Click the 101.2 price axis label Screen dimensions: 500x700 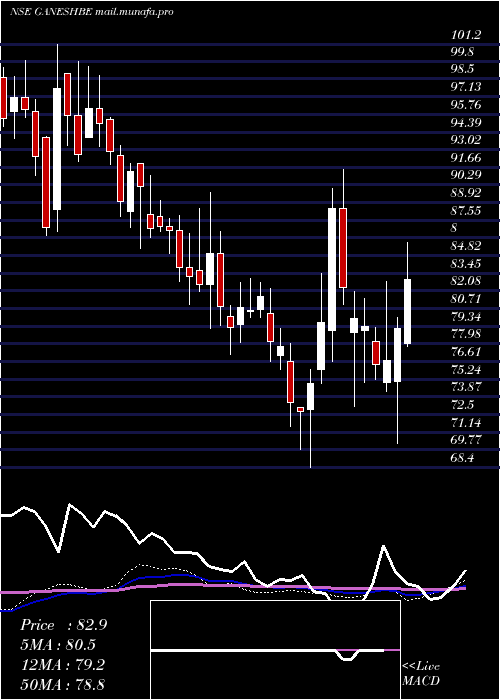pos(466,34)
